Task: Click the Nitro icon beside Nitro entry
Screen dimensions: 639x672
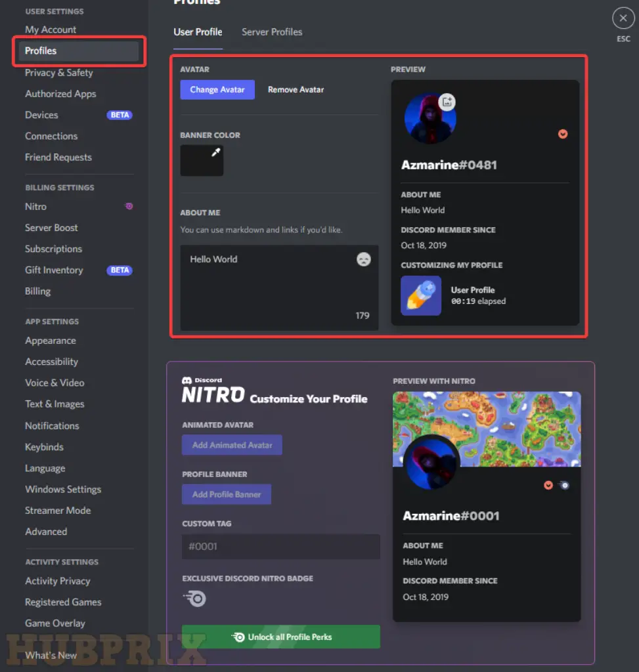Action: 129,206
